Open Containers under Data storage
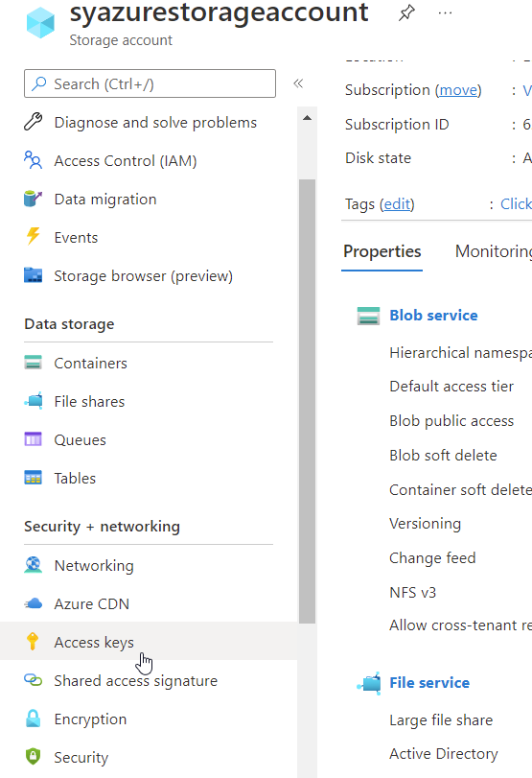Screen dimensions: 532x778 [x=90, y=364]
